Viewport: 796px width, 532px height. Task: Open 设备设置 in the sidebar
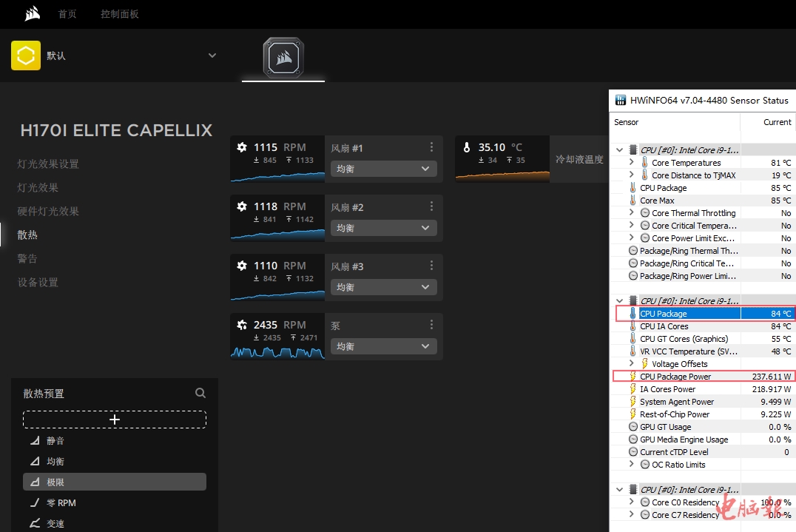pyautogui.click(x=38, y=283)
